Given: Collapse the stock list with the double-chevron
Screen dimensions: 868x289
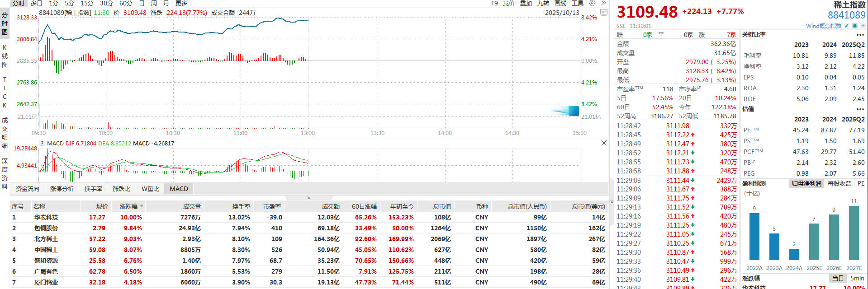Looking at the screenshot, I should point(309,198).
